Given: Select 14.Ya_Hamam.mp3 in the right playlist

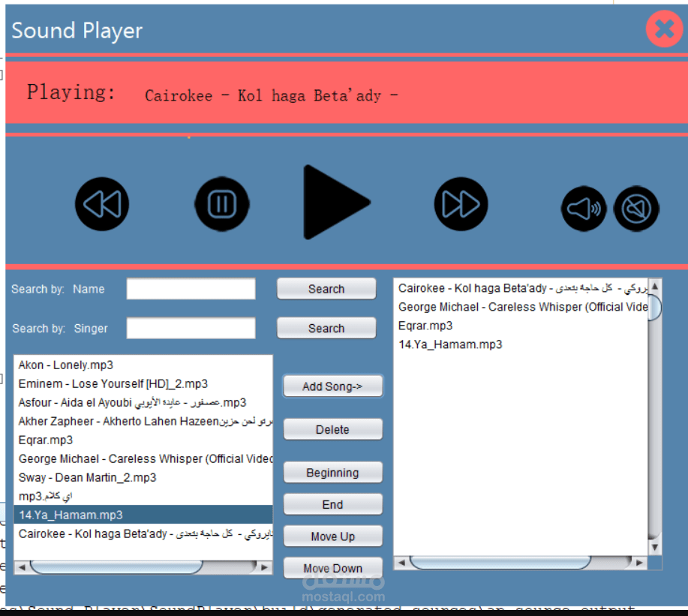Looking at the screenshot, I should [521, 344].
